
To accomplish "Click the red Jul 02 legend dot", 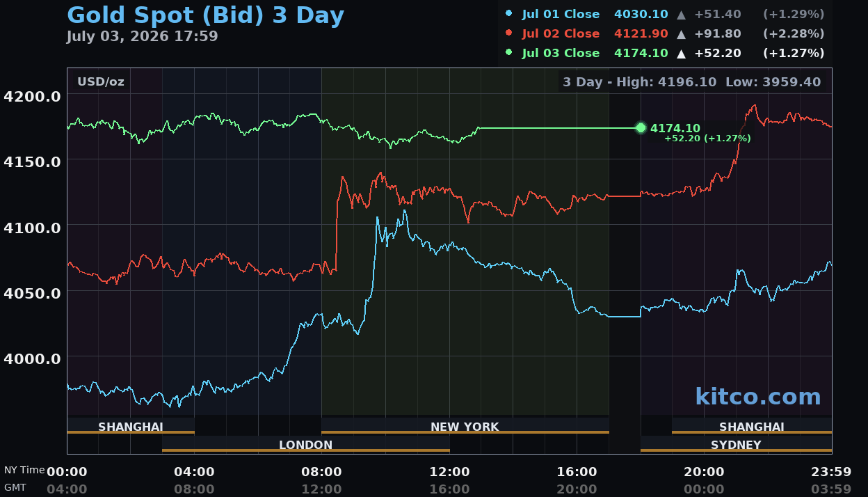I will pos(508,33).
